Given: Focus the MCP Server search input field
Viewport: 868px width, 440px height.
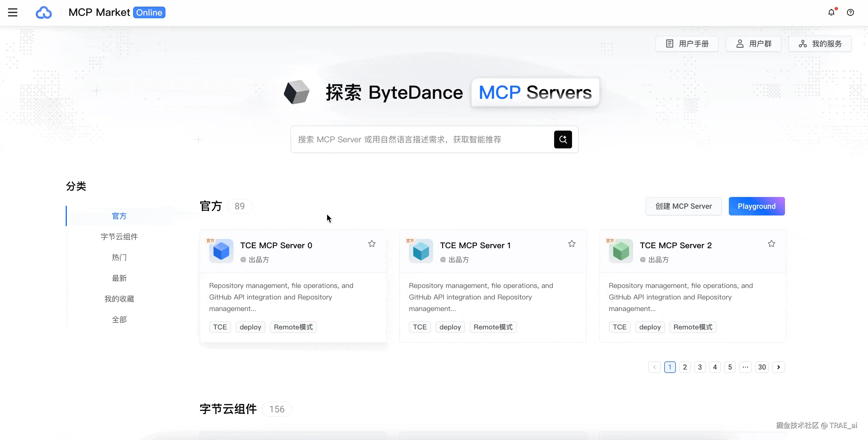Looking at the screenshot, I should click(x=421, y=139).
